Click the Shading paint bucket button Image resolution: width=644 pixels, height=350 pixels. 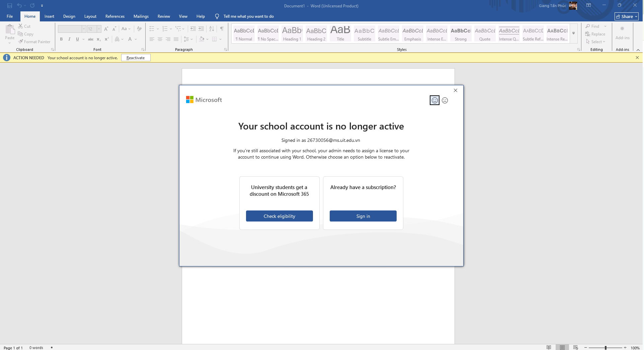click(202, 39)
